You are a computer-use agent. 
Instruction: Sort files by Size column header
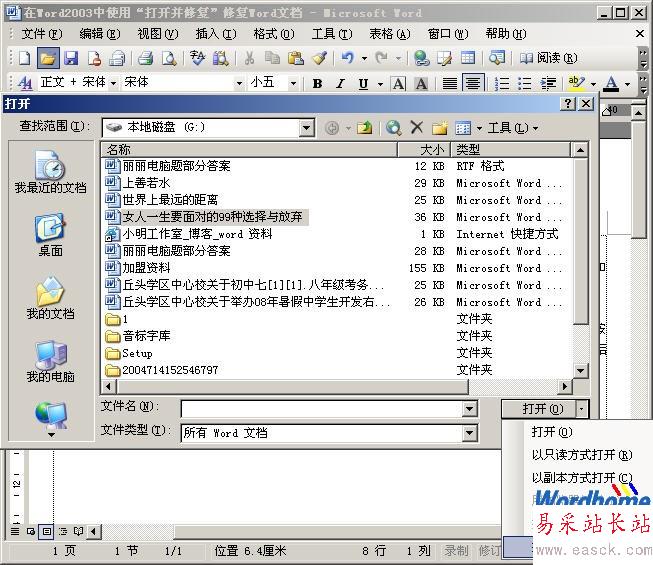[x=424, y=149]
